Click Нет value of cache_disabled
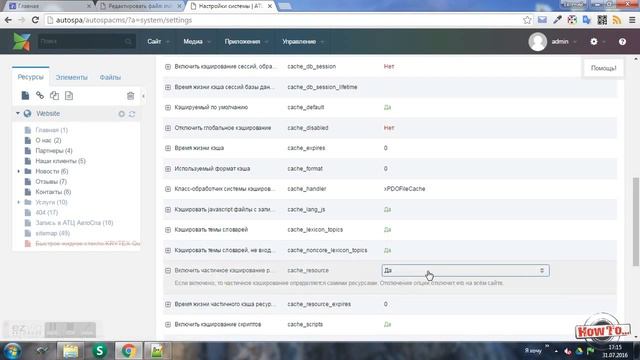This screenshot has height=360, width=640. 389,128
